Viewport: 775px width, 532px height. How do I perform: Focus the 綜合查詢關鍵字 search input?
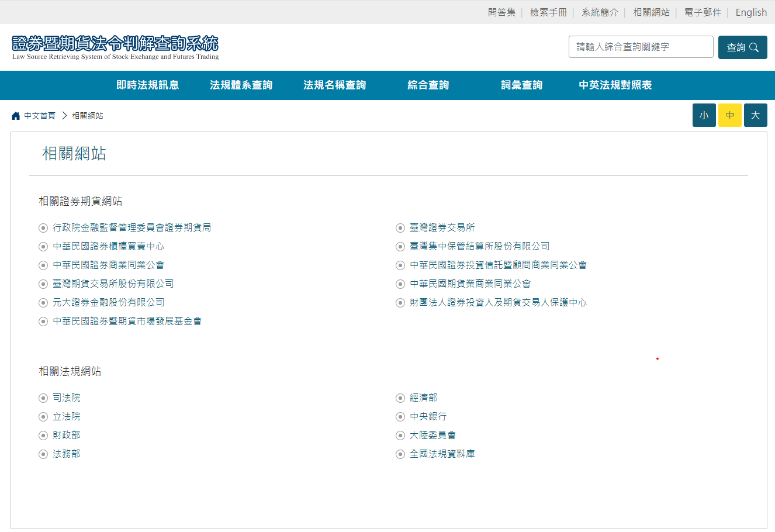(x=641, y=47)
